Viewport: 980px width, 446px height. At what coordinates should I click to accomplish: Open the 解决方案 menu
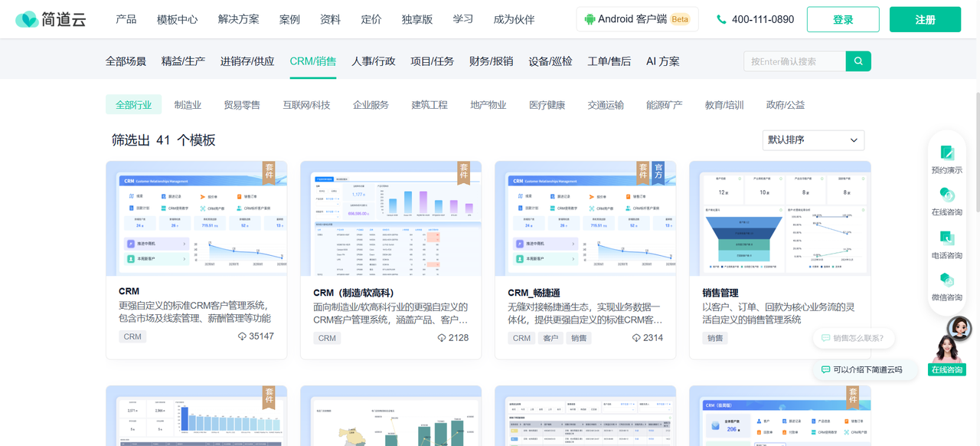239,19
